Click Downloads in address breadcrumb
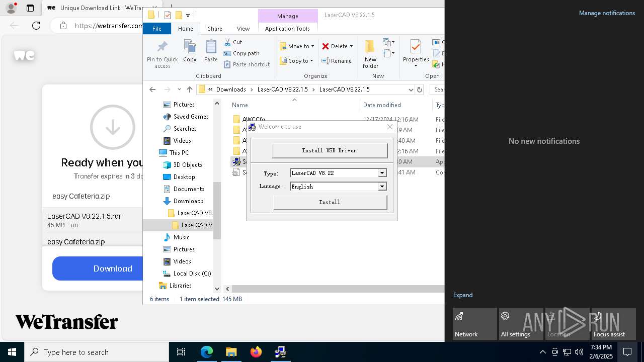 point(231,89)
